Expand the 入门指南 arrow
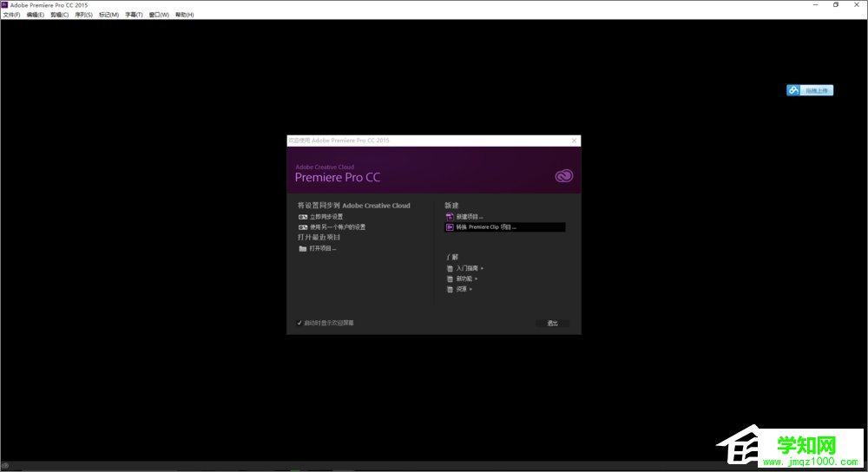This screenshot has width=868, height=472. click(x=482, y=268)
